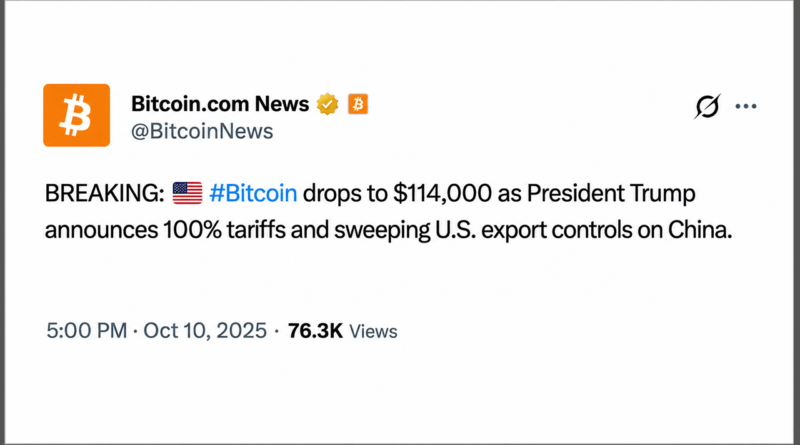Open the Grok explain-post icon
The width and height of the screenshot is (800, 445).
coord(707,106)
